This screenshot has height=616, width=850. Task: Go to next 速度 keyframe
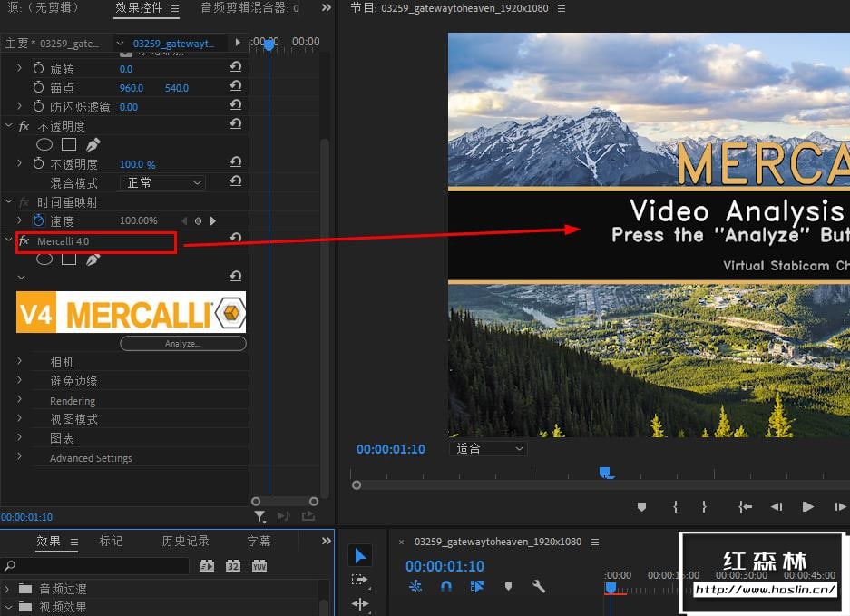pos(213,220)
